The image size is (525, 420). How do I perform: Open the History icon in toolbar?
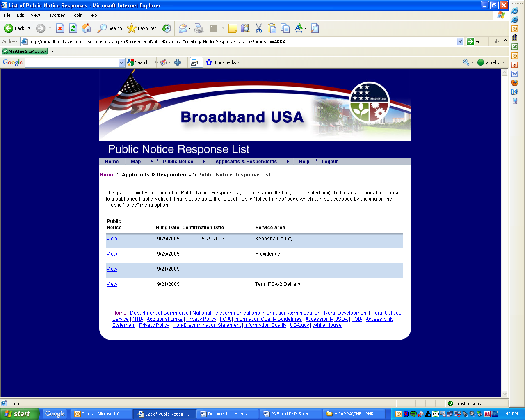(167, 28)
